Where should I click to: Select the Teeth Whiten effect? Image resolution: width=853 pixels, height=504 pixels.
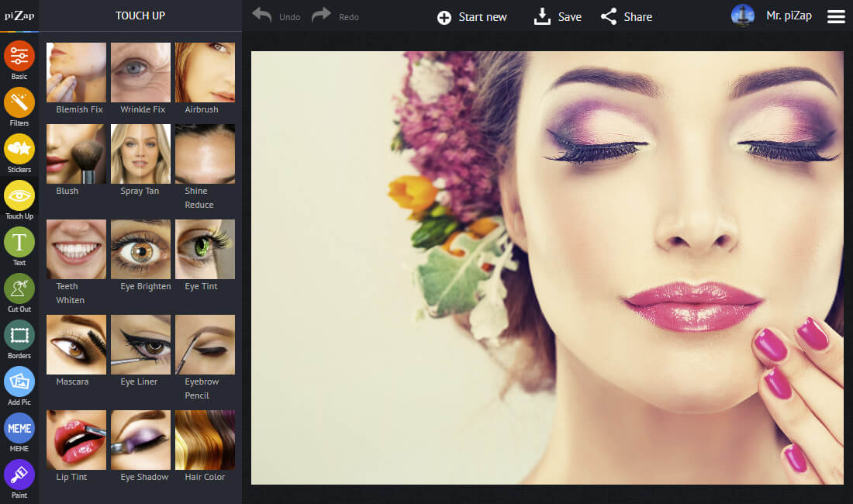77,250
